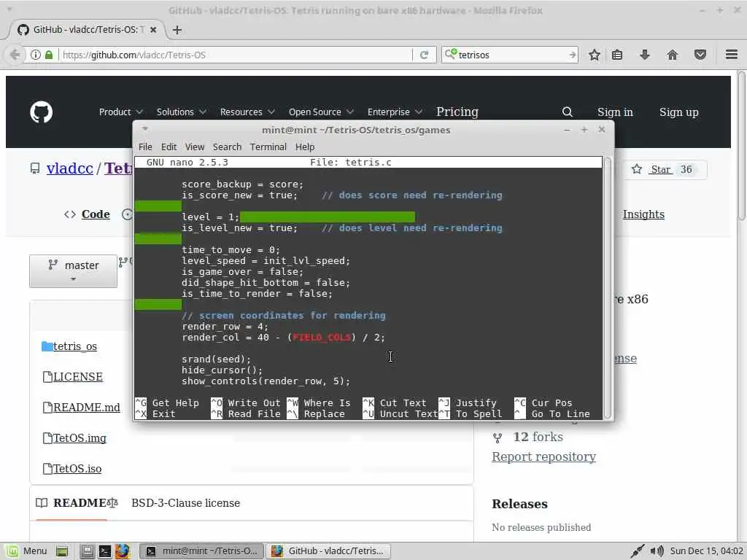Click the terminal window vertical scrollbar
Viewport: 747px width, 560px height.
point(608,288)
